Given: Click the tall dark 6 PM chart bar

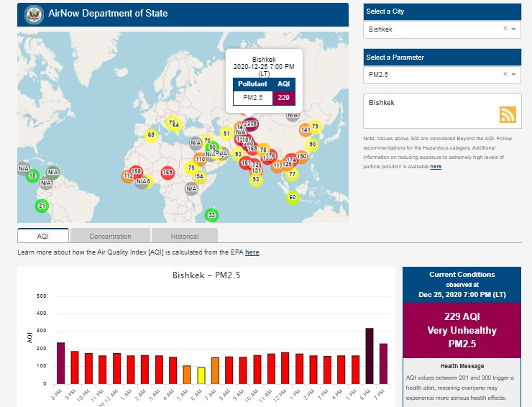Looking at the screenshot, I should click(370, 356).
